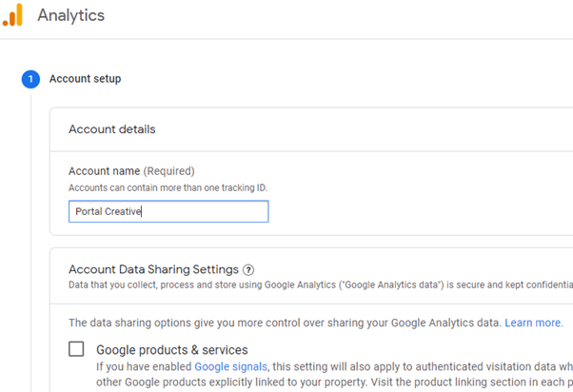Click 'The data sharing options give you' sentence

tap(285, 323)
